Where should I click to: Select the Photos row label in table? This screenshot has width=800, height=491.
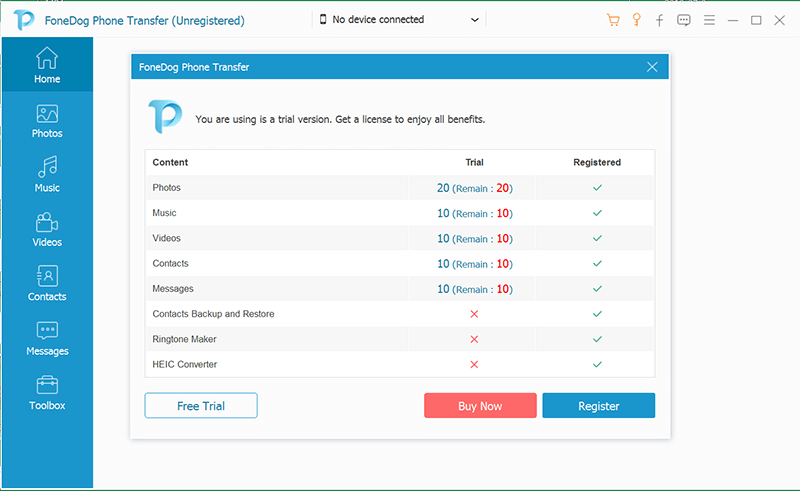pyautogui.click(x=166, y=188)
